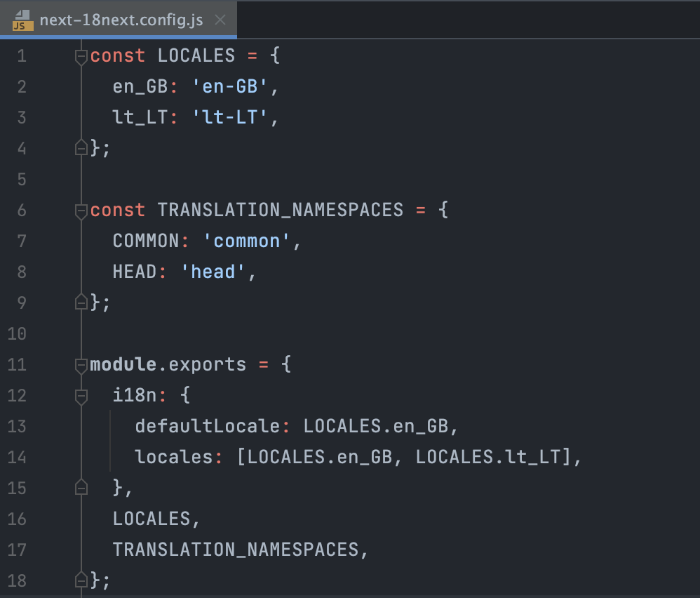Click the fold marker beside module.exports
The width and height of the screenshot is (700, 598).
[x=81, y=364]
